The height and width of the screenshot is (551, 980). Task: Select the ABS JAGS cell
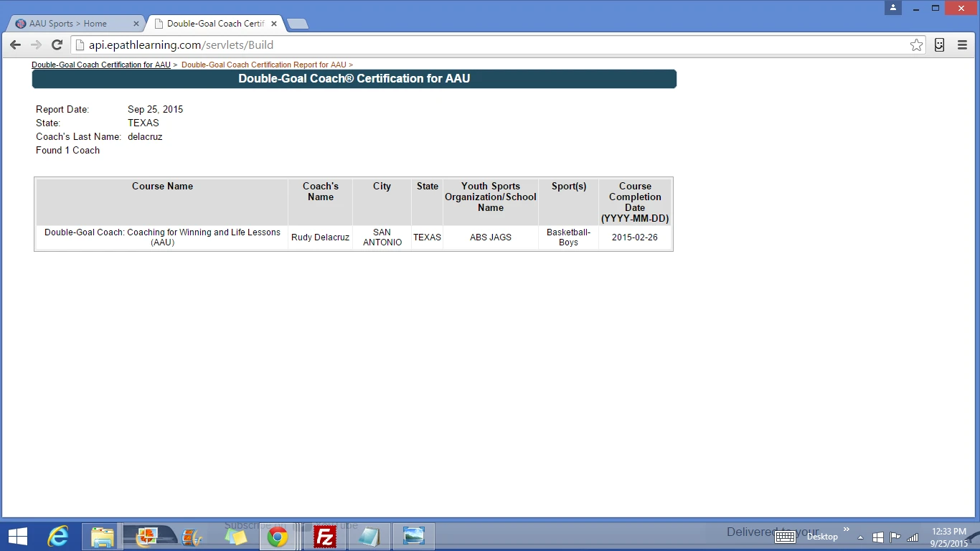pos(491,237)
